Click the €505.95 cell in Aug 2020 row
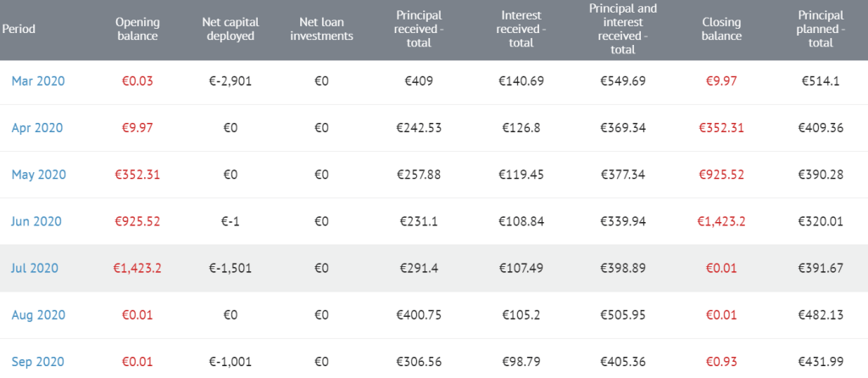This screenshot has height=378, width=868. pos(622,314)
